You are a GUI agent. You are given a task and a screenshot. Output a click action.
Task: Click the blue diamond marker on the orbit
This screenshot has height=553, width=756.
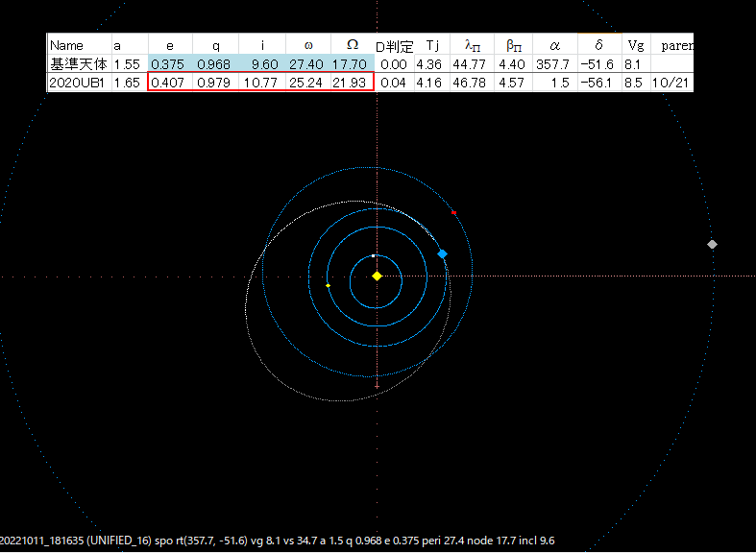[442, 253]
